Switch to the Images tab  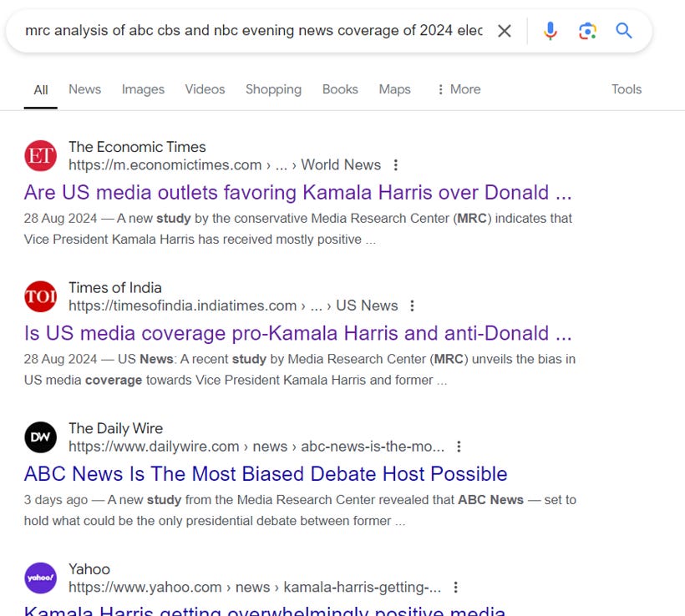143,89
